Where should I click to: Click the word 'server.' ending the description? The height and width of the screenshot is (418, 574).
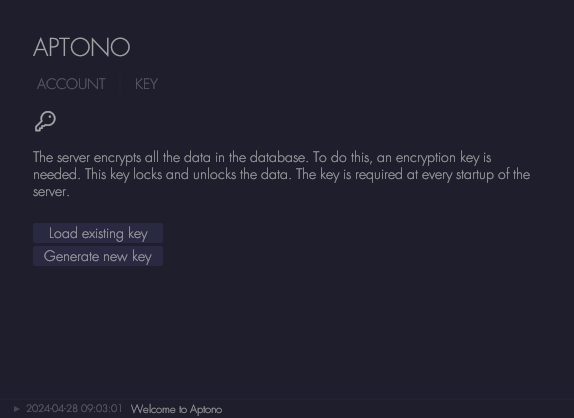pyautogui.click(x=51, y=192)
